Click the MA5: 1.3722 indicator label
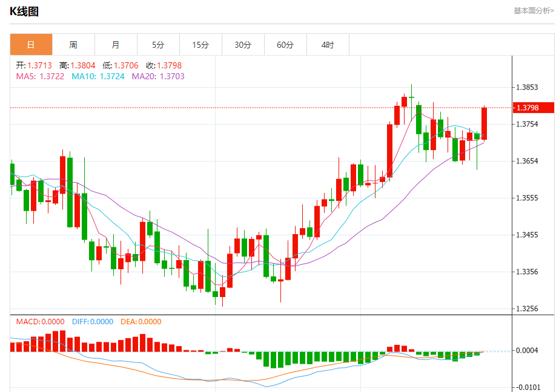This screenshot has width=559, height=392. [x=40, y=76]
